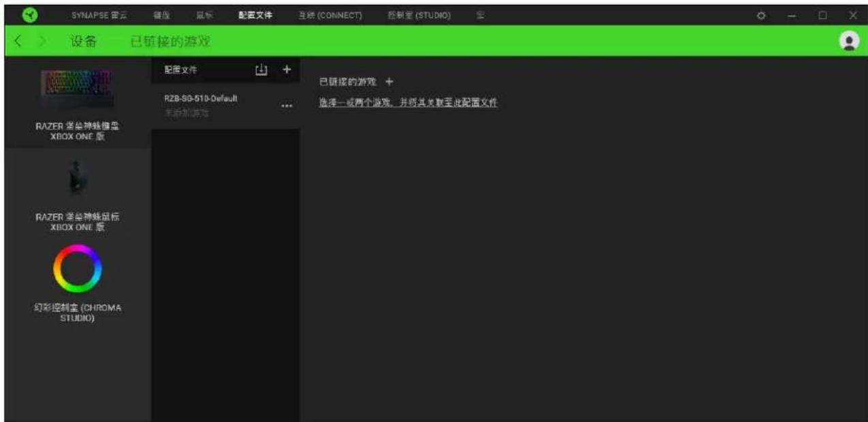Open the 互联 (CONNECT) tab
This screenshot has height=422, width=868.
(330, 15)
